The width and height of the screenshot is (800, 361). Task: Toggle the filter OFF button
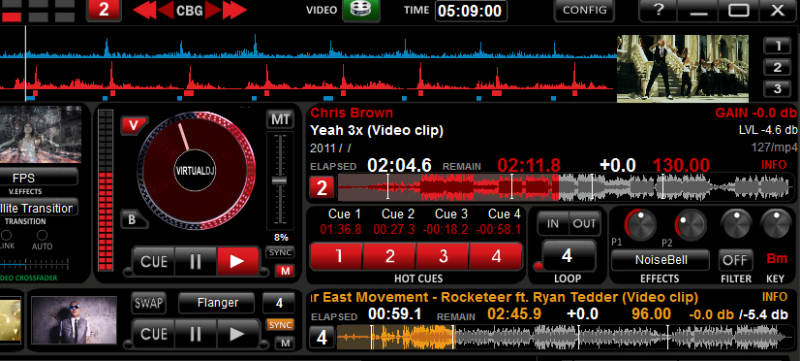coord(735,260)
